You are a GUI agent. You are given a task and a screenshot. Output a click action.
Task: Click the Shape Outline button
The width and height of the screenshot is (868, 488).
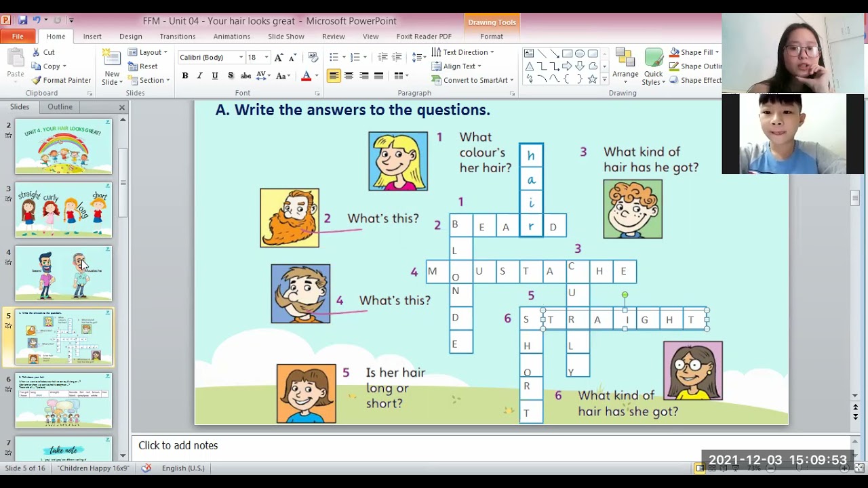click(x=695, y=66)
